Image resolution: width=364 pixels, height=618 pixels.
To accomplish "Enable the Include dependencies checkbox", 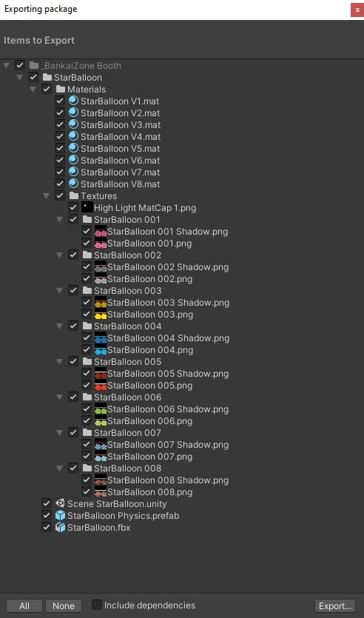I will [96, 605].
